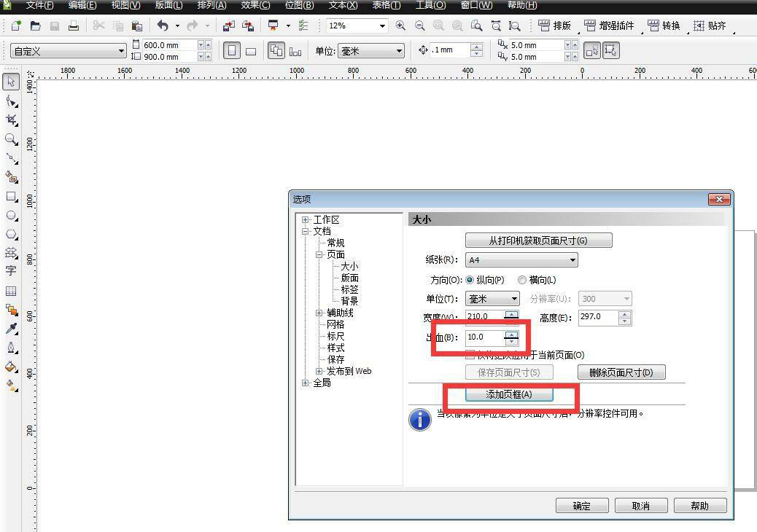Select the Crop tool in toolbox
This screenshot has width=757, height=532.
(11, 120)
